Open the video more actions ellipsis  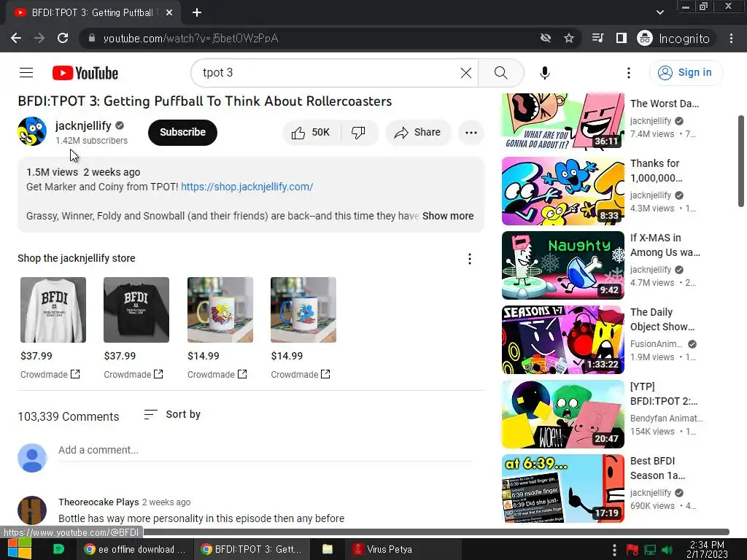471,133
